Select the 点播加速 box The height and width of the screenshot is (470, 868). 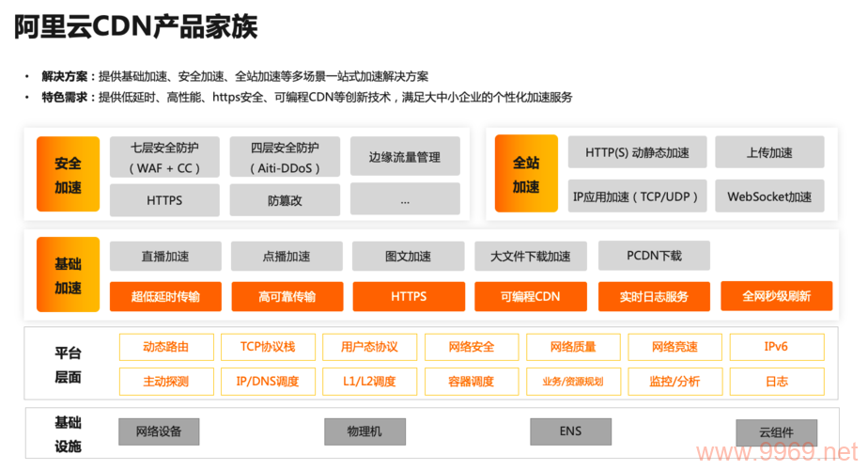(287, 256)
